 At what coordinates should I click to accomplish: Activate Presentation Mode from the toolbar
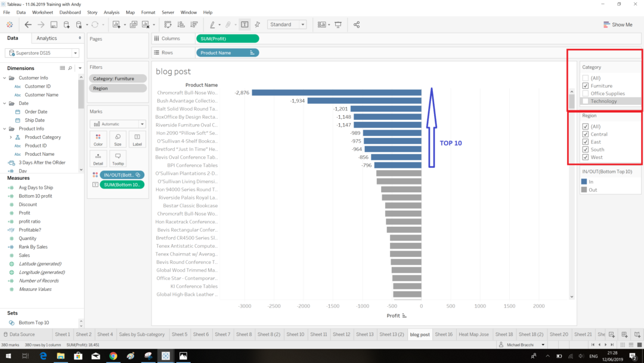coord(338,24)
